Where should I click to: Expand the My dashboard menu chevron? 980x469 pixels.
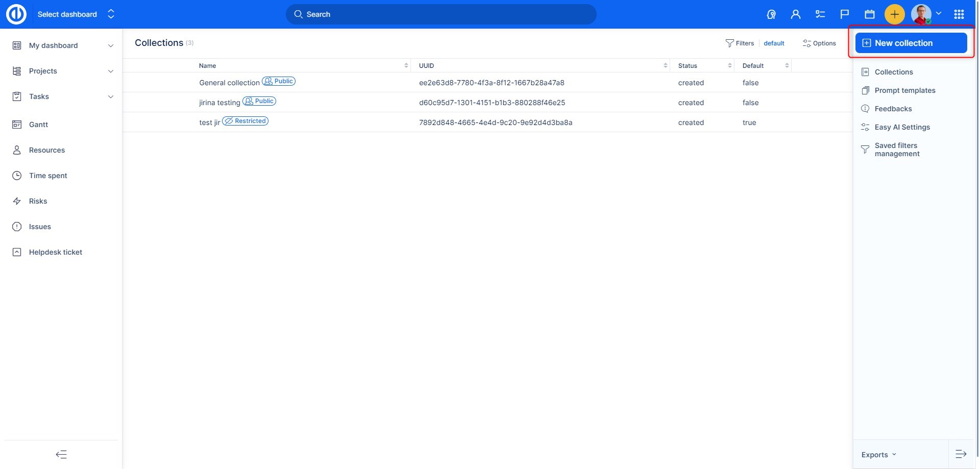point(111,46)
